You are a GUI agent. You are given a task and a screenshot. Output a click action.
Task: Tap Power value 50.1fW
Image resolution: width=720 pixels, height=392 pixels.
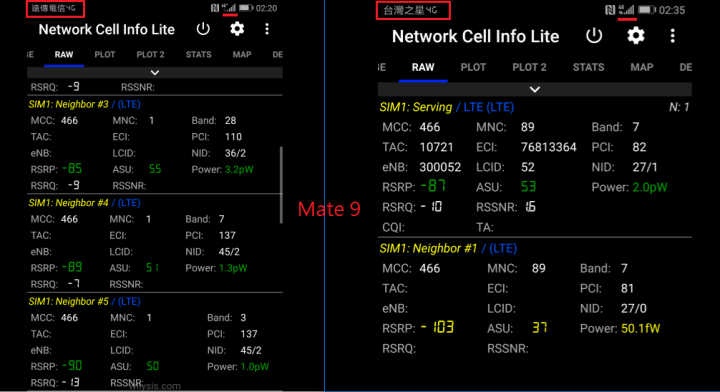point(641,329)
